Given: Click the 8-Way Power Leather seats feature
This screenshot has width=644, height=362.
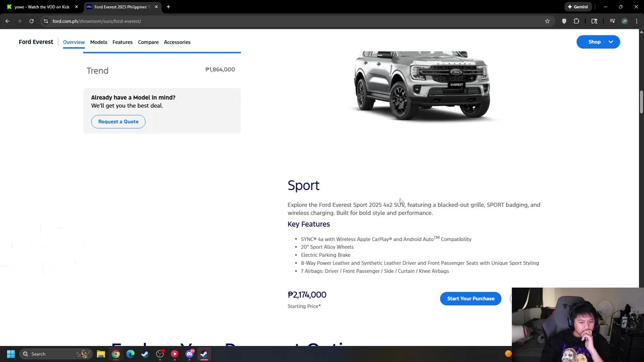Looking at the screenshot, I should [420, 263].
